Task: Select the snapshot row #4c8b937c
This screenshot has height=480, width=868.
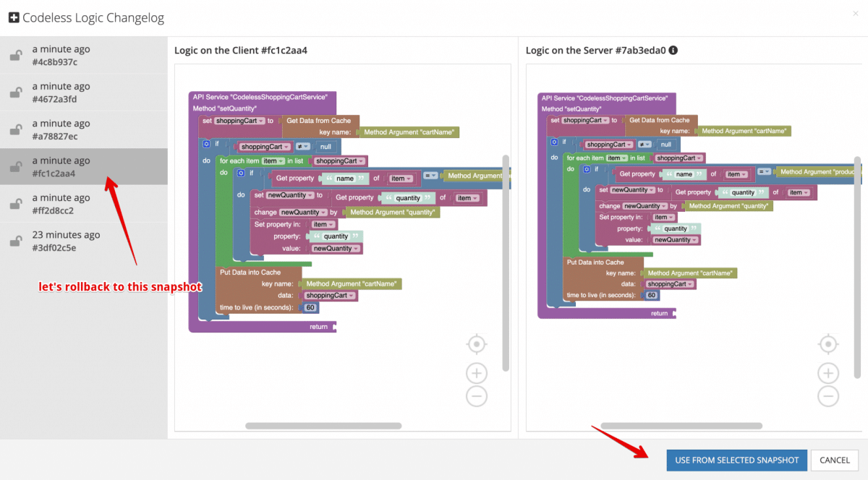Action: click(x=84, y=56)
